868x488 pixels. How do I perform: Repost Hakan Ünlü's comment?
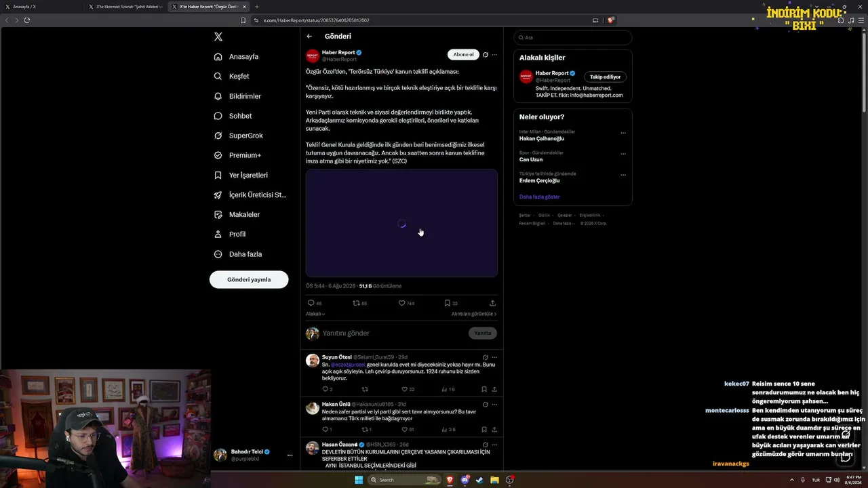[x=366, y=429]
